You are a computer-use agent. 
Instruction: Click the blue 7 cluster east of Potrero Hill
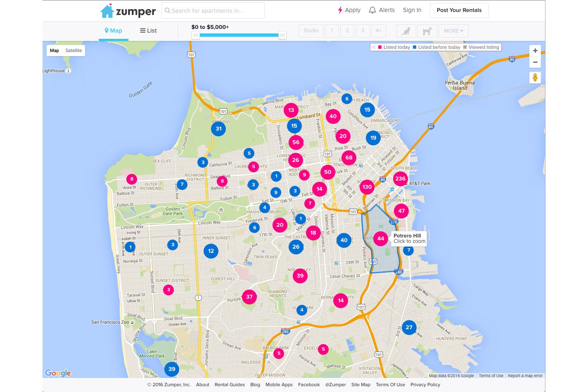[x=408, y=250]
